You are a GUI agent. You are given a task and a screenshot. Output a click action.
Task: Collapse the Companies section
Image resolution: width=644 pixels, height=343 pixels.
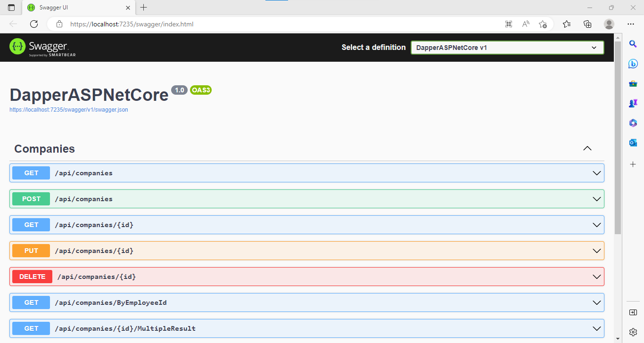coord(587,148)
